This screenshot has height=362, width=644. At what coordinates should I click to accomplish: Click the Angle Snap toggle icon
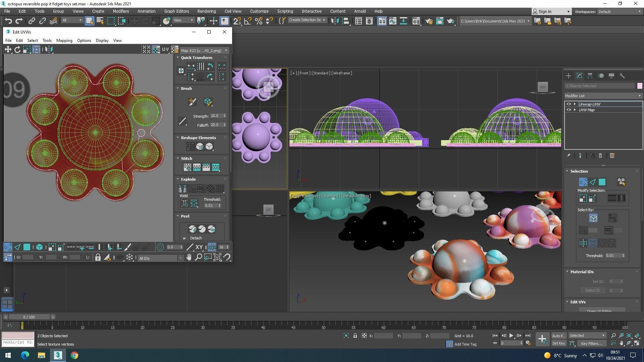[248, 21]
